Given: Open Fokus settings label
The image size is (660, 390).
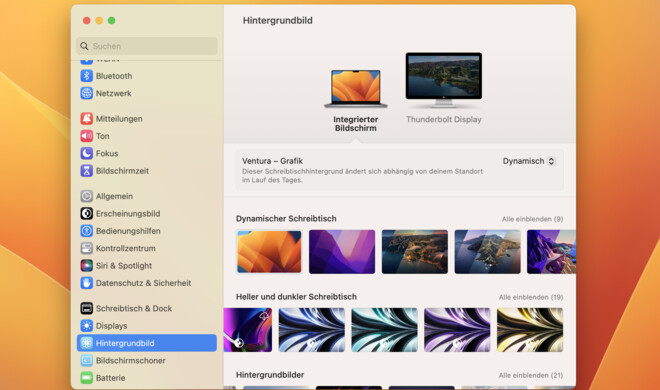Looking at the screenshot, I should 107,153.
